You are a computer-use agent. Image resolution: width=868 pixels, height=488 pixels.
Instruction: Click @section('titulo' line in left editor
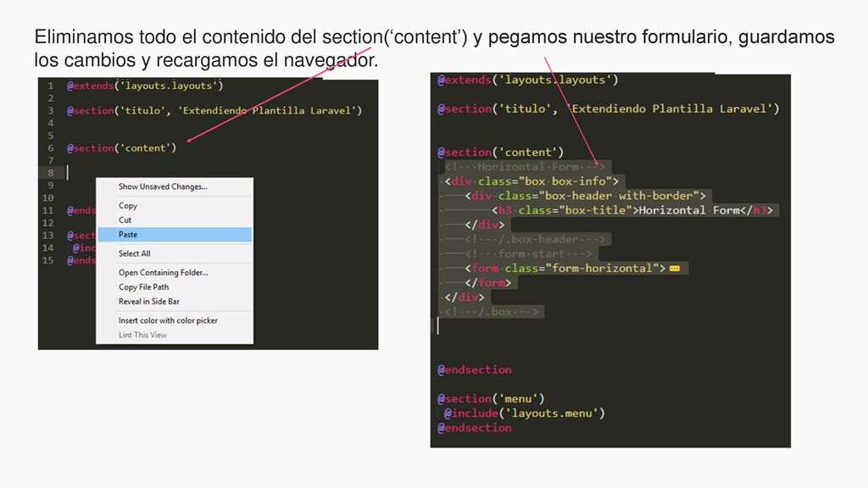[x=214, y=111]
